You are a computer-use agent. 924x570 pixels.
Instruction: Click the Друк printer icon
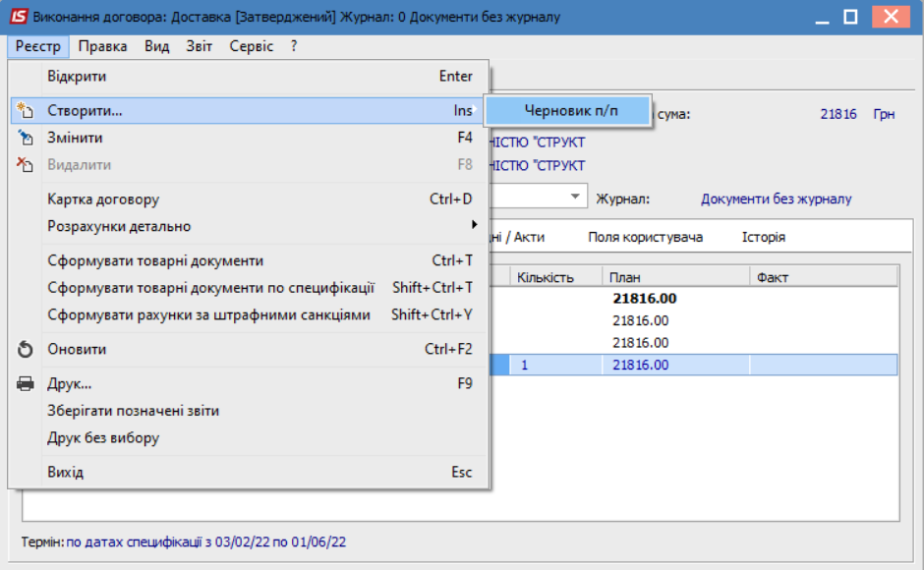(x=25, y=383)
